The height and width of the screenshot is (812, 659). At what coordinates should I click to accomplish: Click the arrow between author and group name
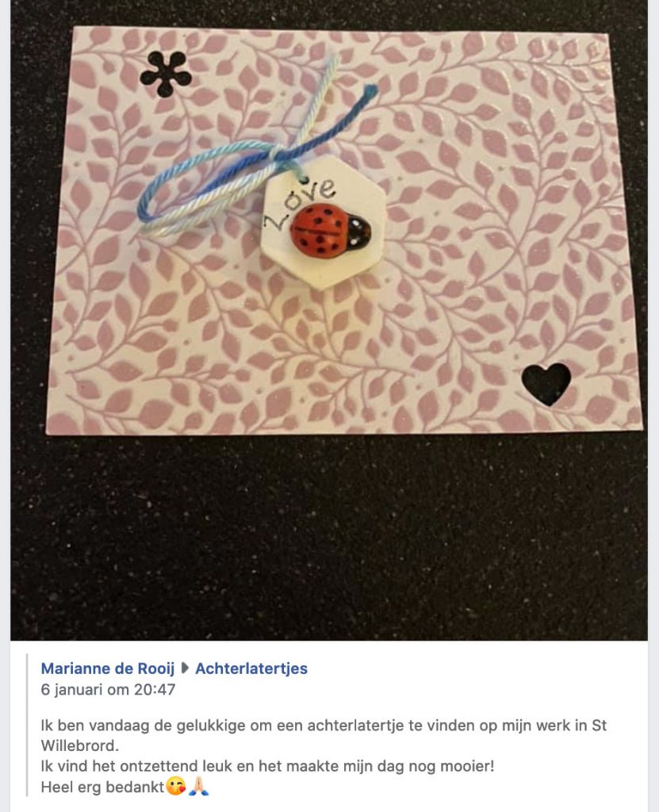point(185,668)
